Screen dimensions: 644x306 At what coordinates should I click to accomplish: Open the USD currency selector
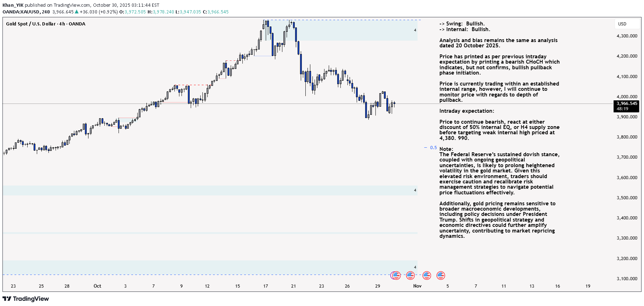622,24
